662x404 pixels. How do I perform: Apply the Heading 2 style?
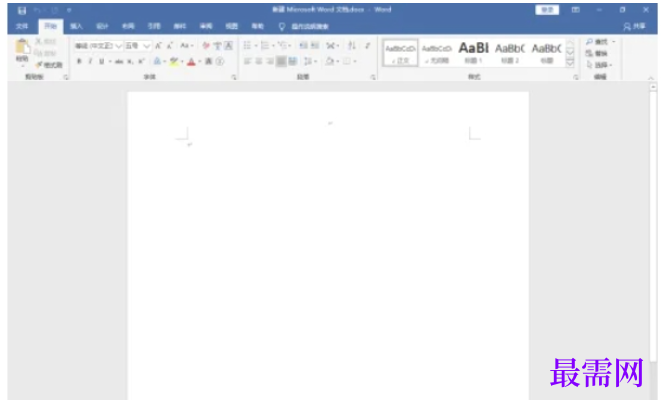coord(510,53)
